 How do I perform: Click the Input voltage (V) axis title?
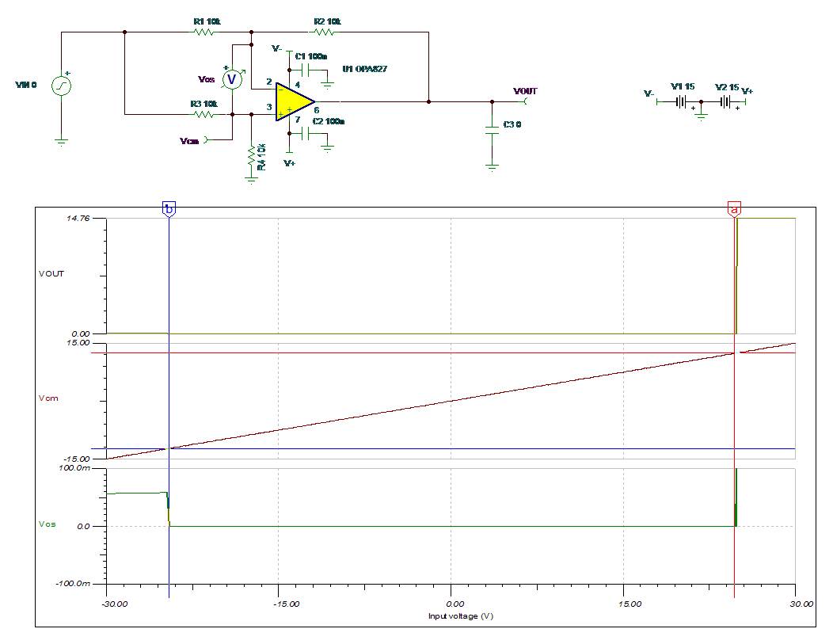click(461, 616)
